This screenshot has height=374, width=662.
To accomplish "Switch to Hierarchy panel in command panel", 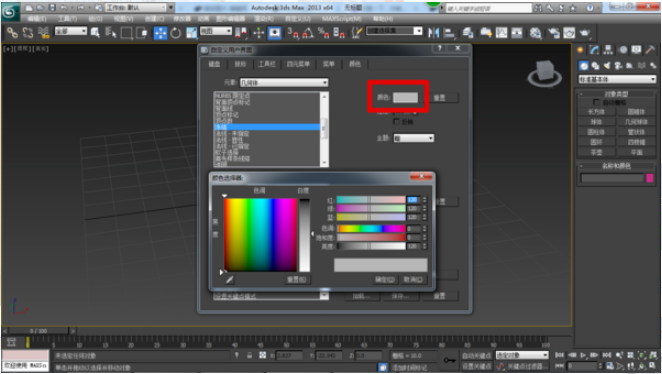I will tap(608, 50).
